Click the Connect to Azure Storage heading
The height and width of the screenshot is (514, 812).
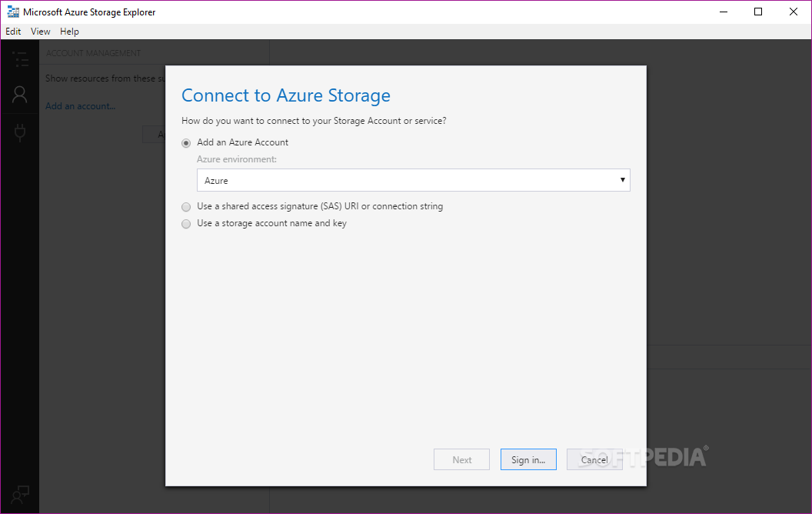286,95
